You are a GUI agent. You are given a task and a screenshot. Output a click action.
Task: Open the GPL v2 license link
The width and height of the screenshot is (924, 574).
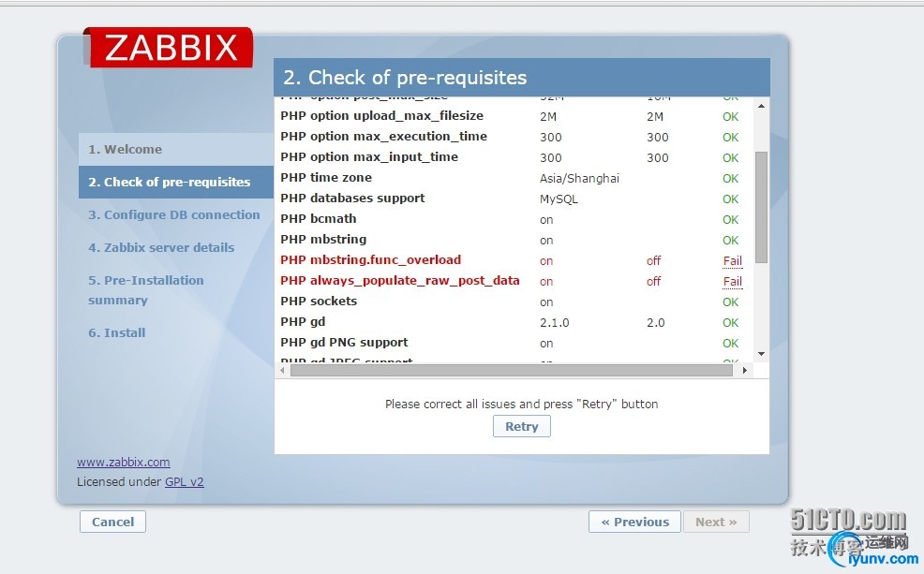click(185, 481)
